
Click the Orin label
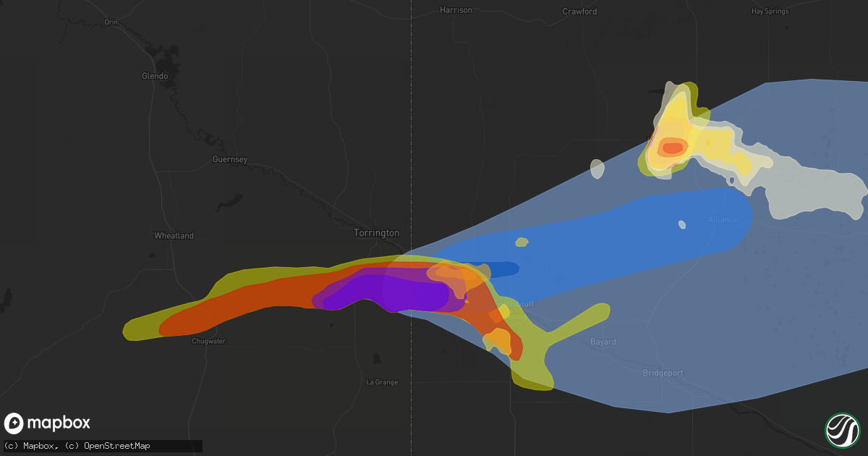pyautogui.click(x=111, y=22)
